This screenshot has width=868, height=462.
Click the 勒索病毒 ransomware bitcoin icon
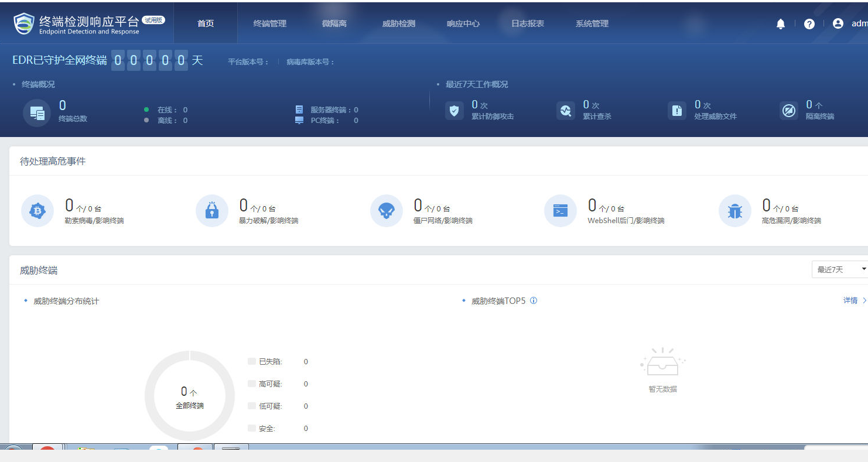(37, 211)
